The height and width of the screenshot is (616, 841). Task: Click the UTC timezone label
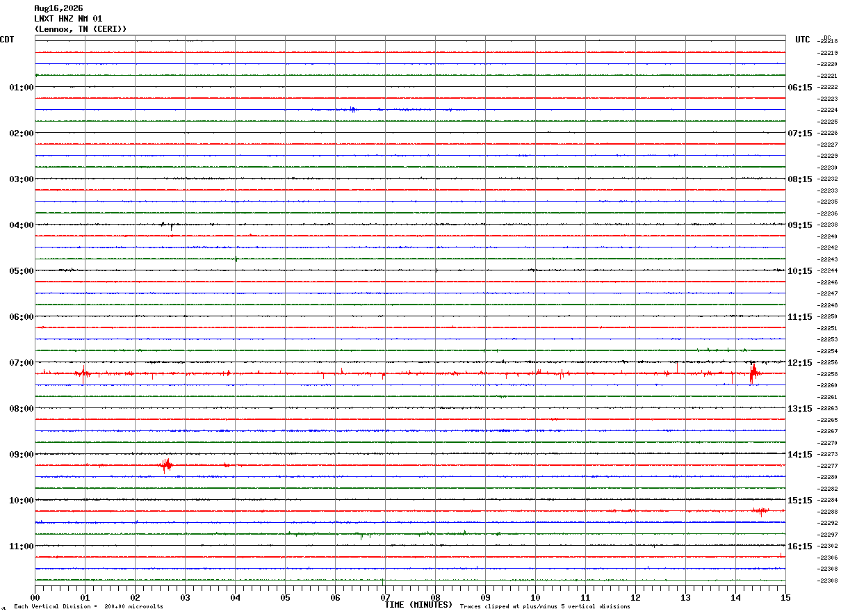(803, 40)
